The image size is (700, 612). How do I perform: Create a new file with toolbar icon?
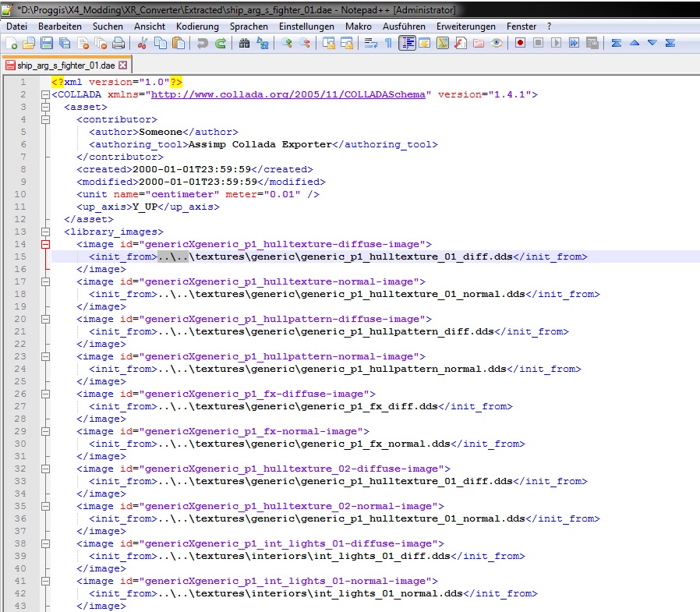tap(11, 44)
